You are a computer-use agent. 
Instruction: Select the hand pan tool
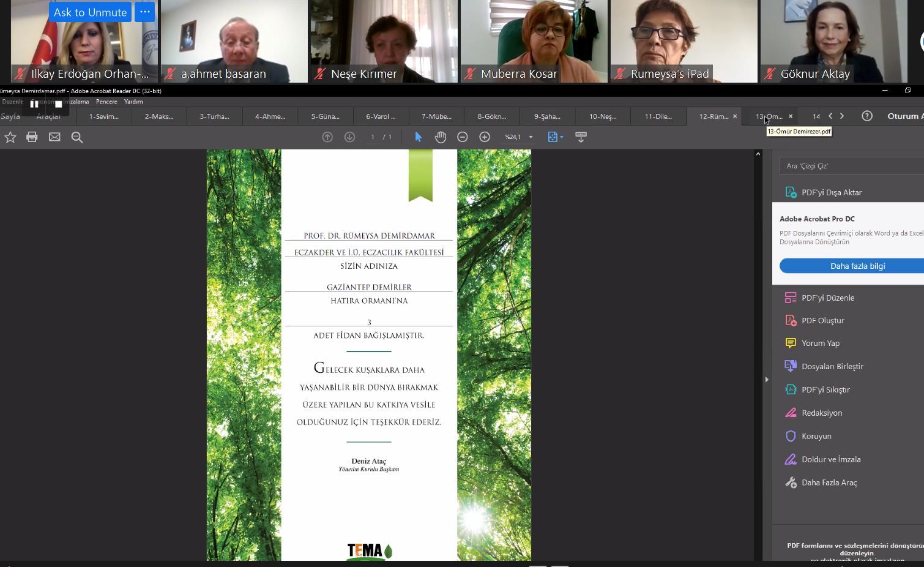tap(441, 137)
